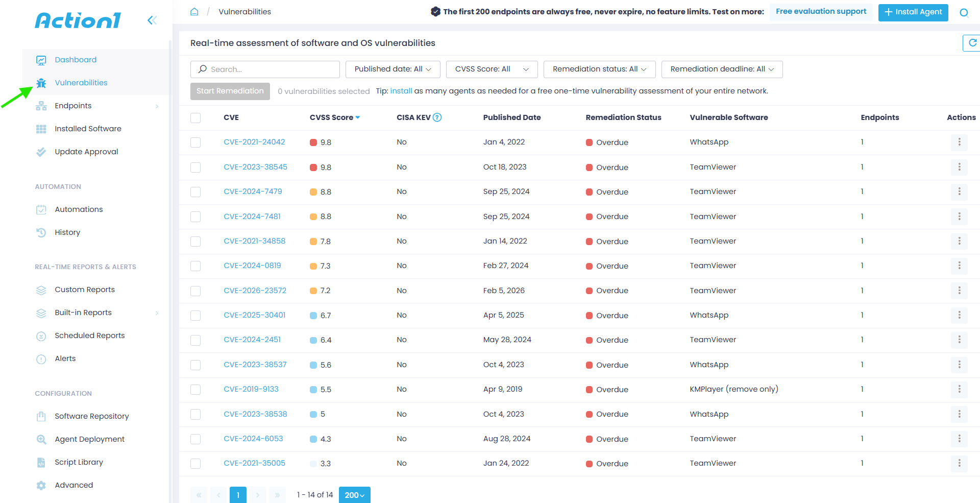Expand the Built-in Reports submenu chevron
980x503 pixels.
point(157,313)
